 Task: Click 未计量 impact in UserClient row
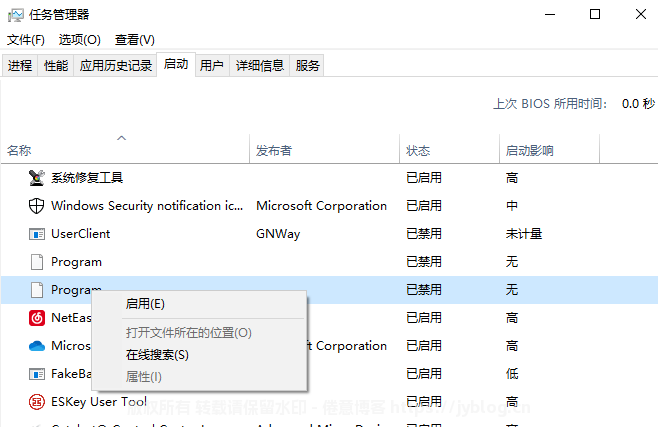pyautogui.click(x=524, y=234)
